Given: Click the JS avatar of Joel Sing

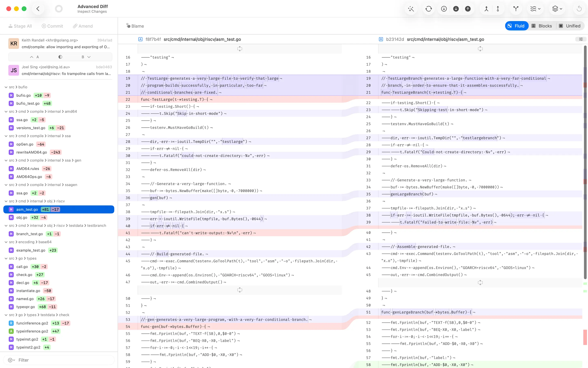Looking at the screenshot, I should coord(14,70).
